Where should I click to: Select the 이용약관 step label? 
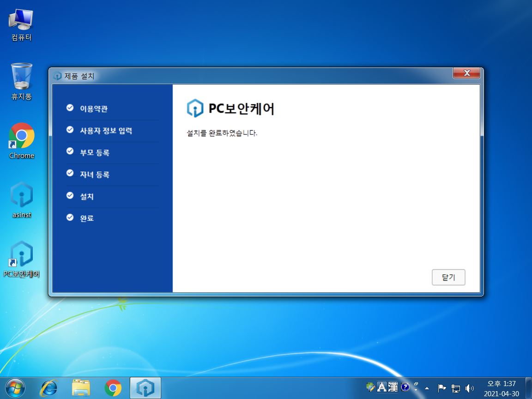point(94,109)
